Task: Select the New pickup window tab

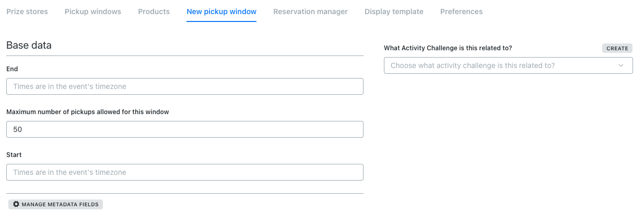Action: pos(221,12)
